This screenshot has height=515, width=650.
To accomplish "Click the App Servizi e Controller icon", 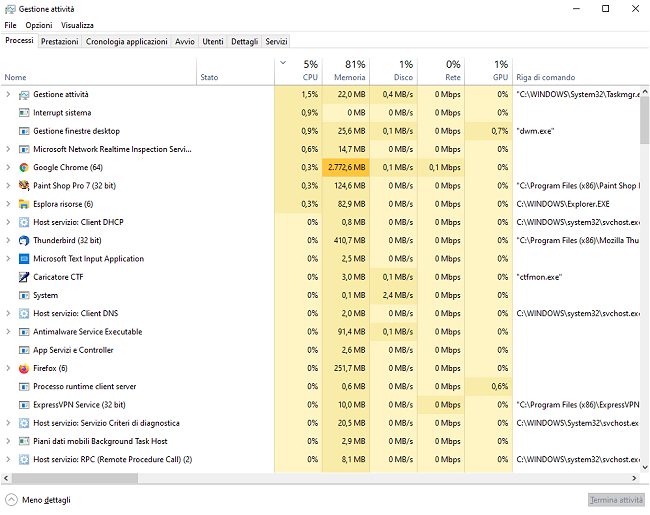I will (x=24, y=350).
